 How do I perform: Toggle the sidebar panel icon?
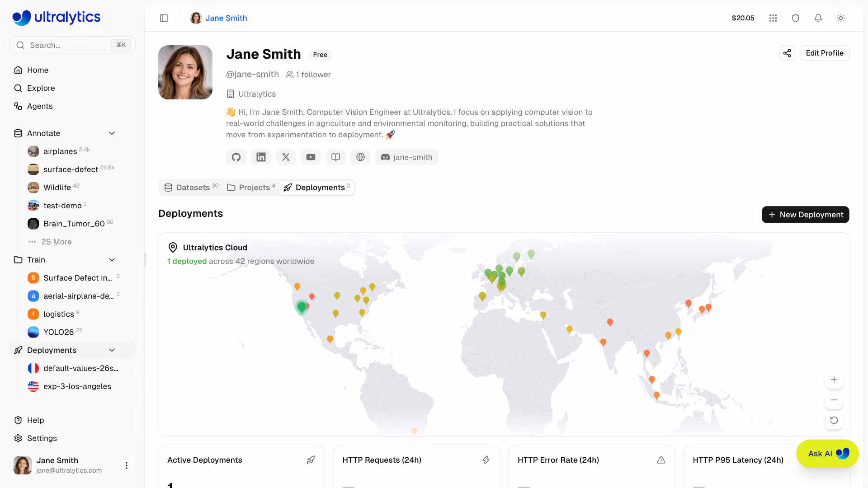(x=164, y=18)
